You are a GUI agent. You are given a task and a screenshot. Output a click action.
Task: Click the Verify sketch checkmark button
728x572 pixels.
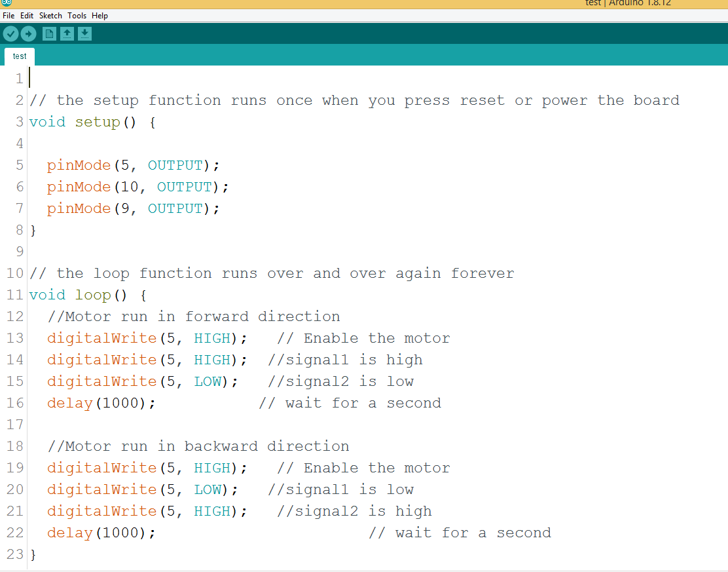[10, 33]
